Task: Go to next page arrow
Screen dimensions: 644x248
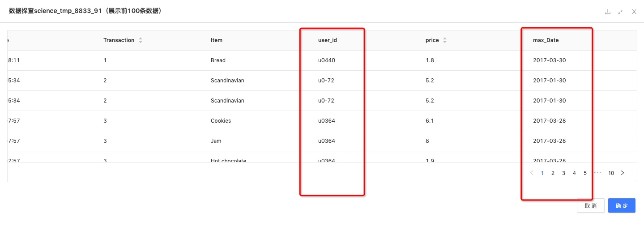Action: pyautogui.click(x=623, y=173)
